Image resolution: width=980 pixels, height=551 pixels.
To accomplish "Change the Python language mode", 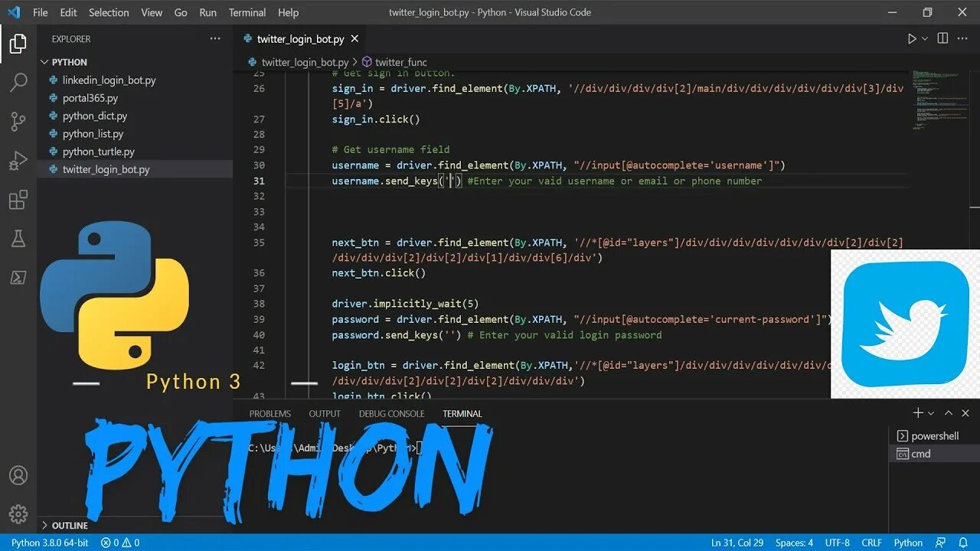I will (908, 543).
